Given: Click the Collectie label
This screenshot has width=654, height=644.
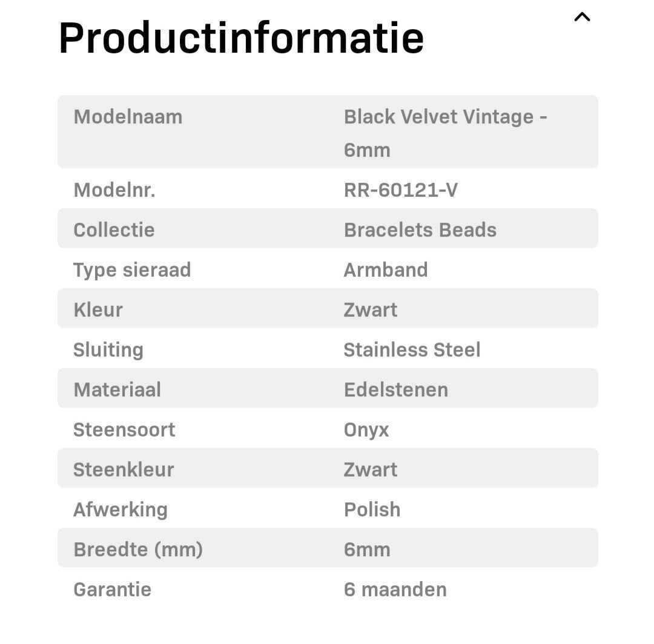Looking at the screenshot, I should coord(114,230).
